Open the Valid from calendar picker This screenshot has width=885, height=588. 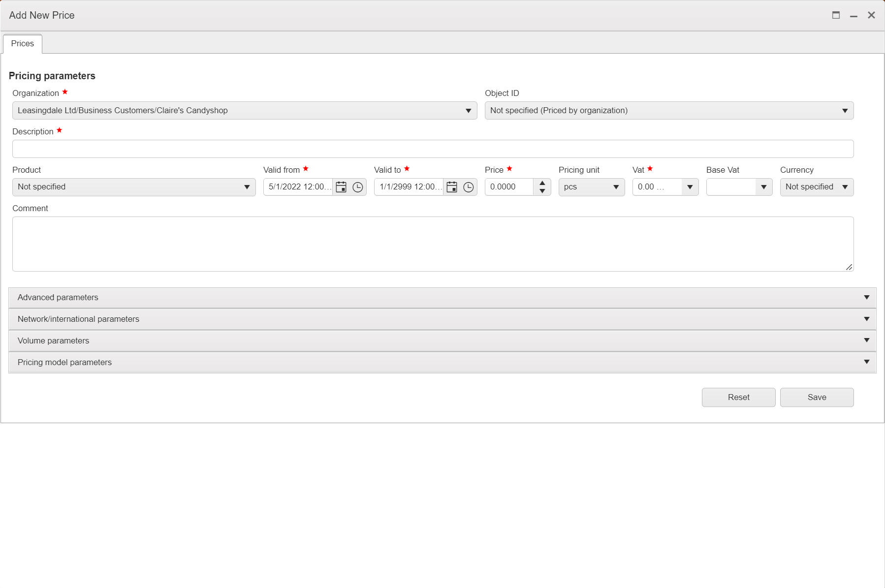click(x=341, y=187)
